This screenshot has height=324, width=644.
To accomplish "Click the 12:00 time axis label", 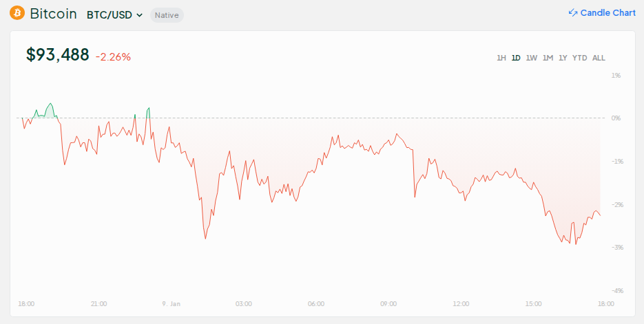I will click(461, 303).
